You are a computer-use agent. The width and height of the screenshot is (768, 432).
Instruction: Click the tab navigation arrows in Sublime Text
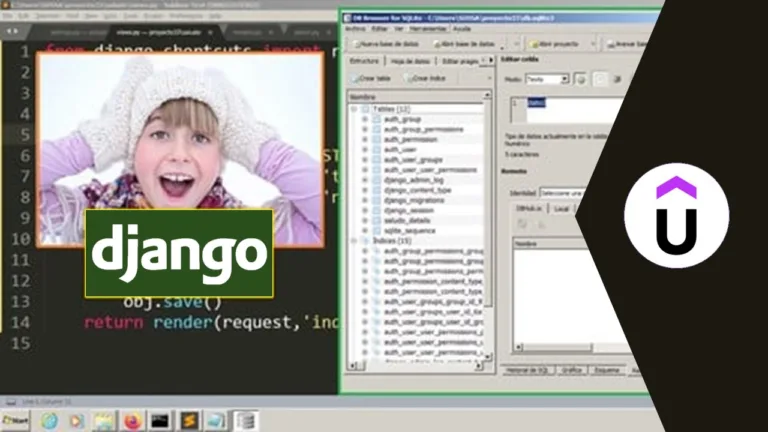point(12,31)
